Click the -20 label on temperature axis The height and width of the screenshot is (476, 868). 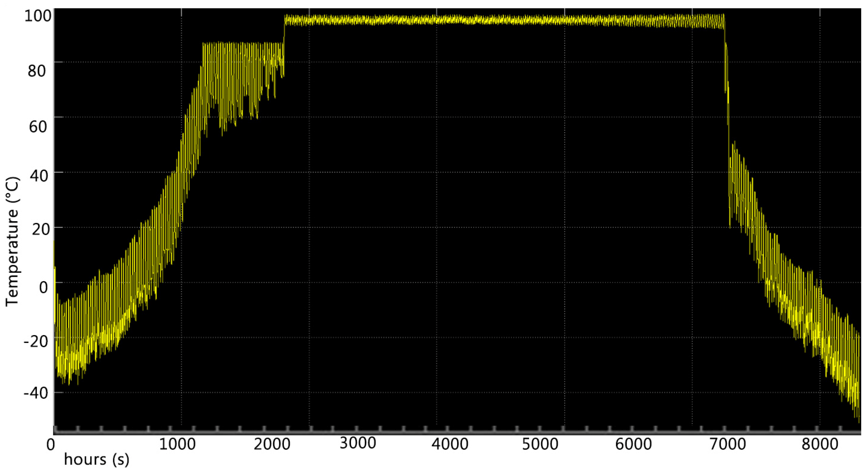35,341
